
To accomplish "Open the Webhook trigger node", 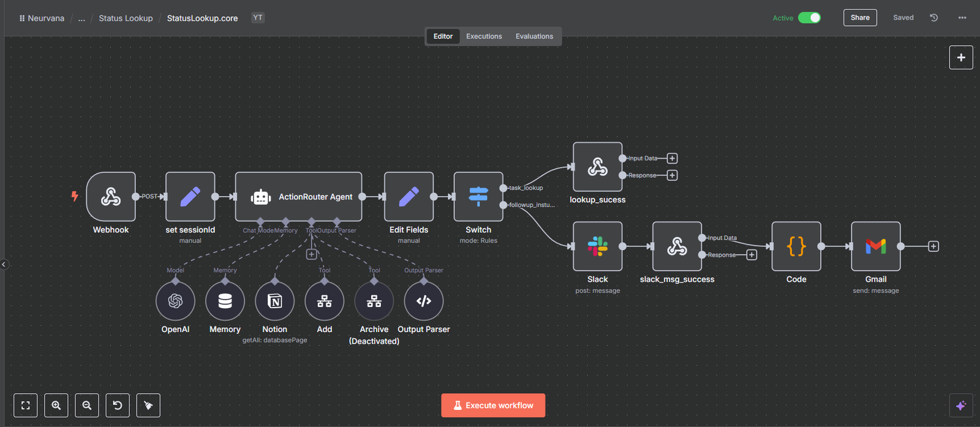I will (111, 197).
